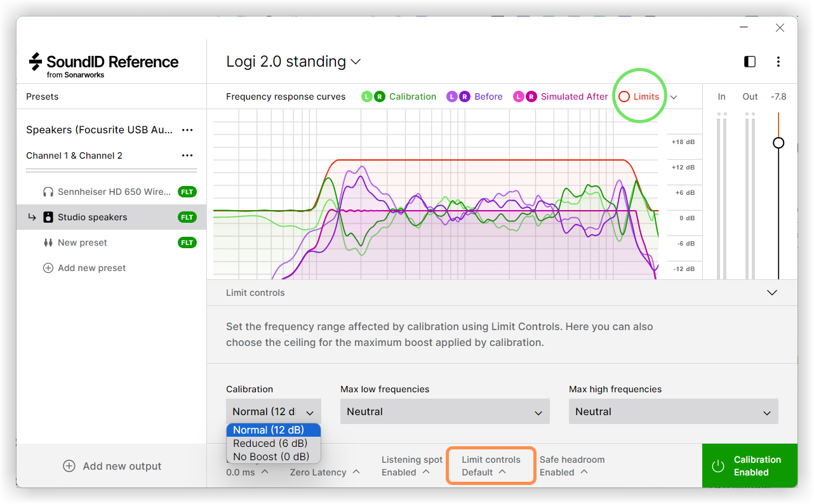The width and height of the screenshot is (814, 504).
Task: Click the plus icon for Add new output
Action: pyautogui.click(x=69, y=466)
